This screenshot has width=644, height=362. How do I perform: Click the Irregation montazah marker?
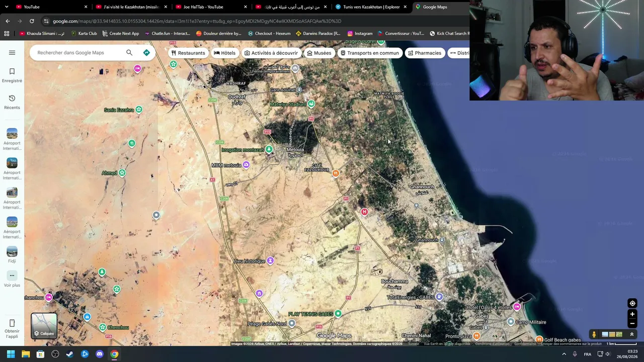[x=269, y=149]
